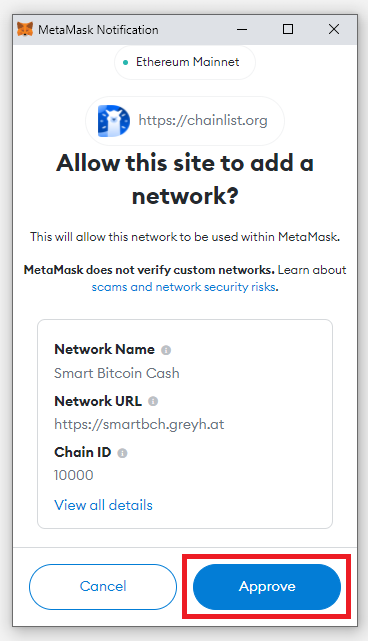Click the MetaMask Notification window title
The image size is (368, 641).
(98, 29)
